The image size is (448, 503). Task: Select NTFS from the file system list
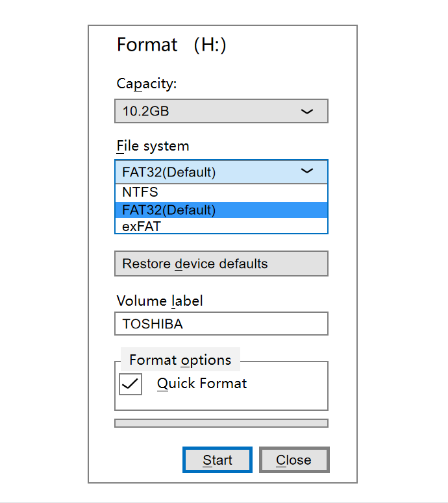click(221, 193)
